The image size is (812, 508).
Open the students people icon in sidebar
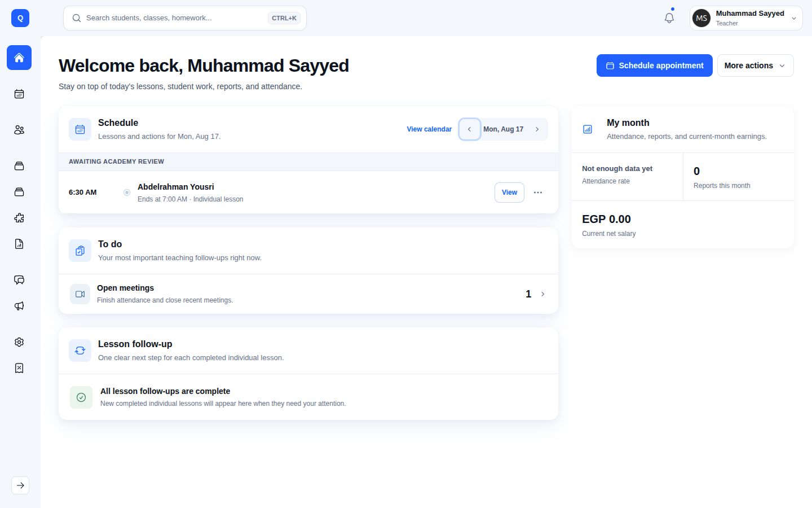pyautogui.click(x=19, y=130)
